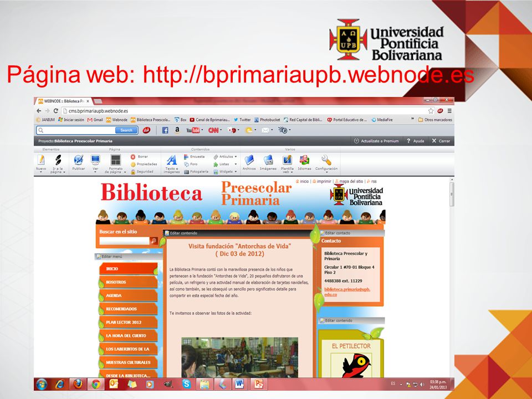Click the site search magnifier button

(154, 241)
